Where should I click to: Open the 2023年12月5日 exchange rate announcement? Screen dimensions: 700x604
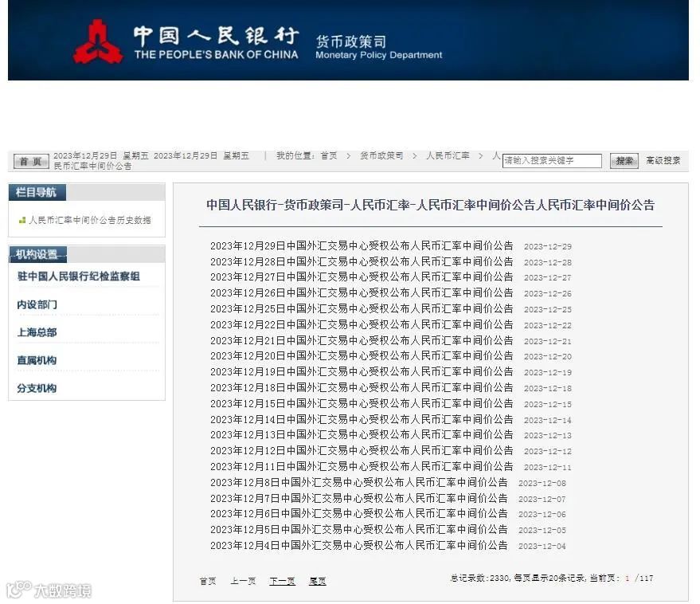tap(359, 529)
